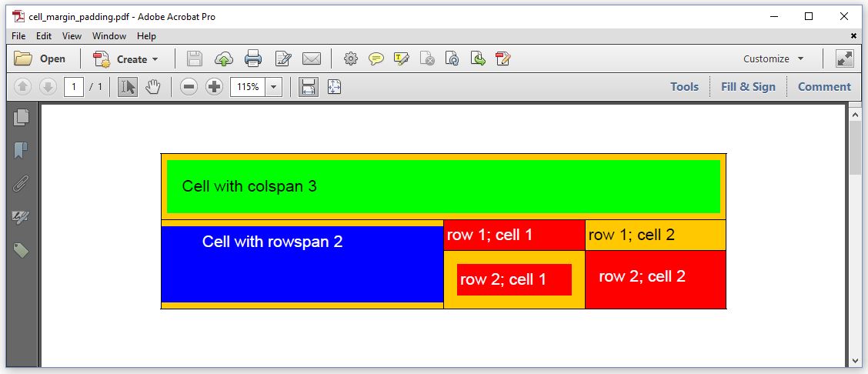The width and height of the screenshot is (868, 374).
Task: Click the blue 'Cell with rowspan 2'
Action: coord(302,264)
